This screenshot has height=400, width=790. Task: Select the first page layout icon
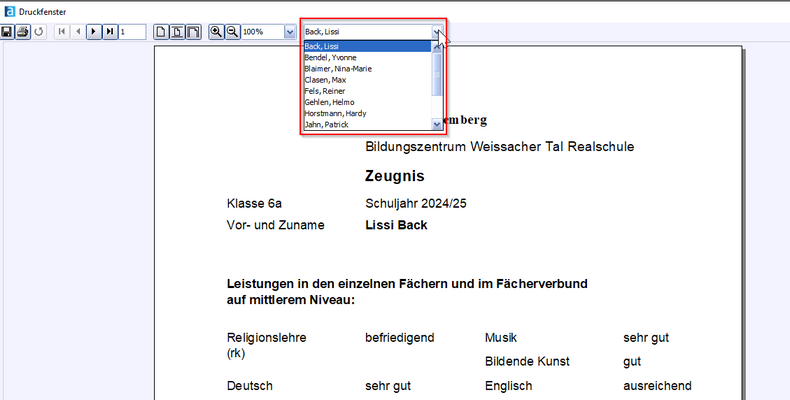point(161,32)
